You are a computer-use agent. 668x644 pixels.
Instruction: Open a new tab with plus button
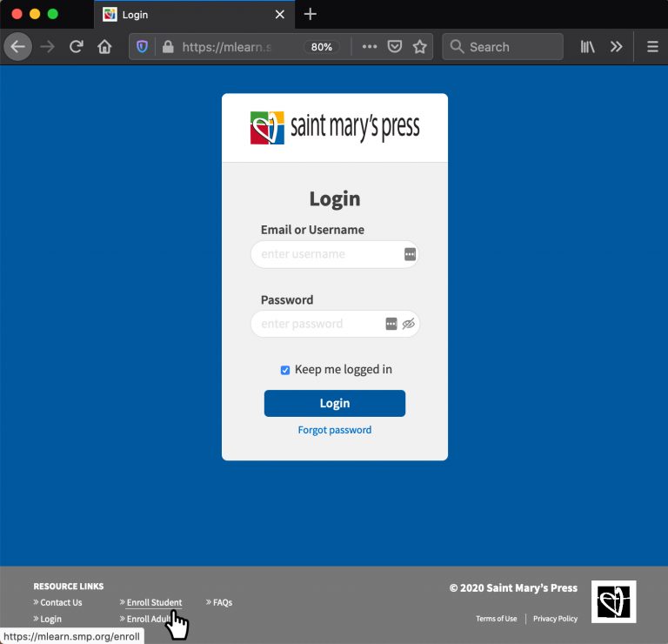(x=311, y=14)
